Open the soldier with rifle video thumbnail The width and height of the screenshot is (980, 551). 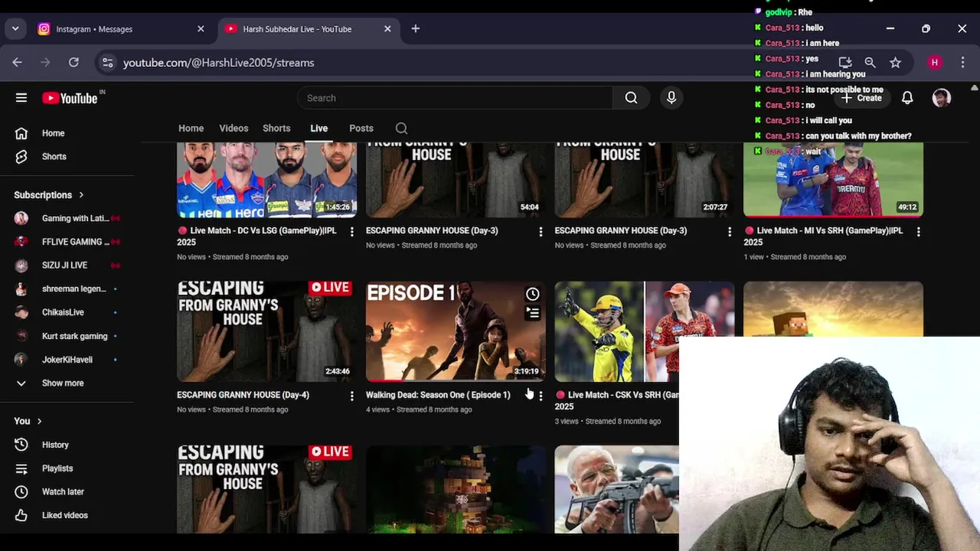point(616,490)
